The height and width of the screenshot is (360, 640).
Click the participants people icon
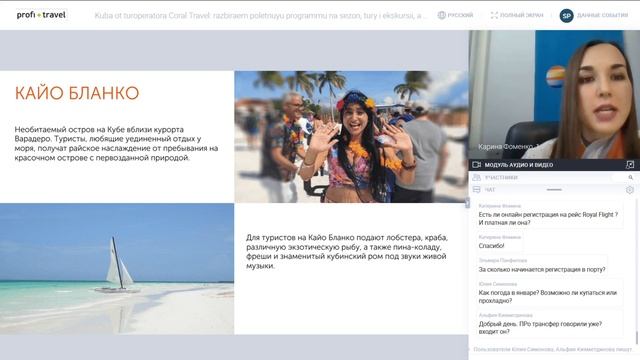(476, 177)
